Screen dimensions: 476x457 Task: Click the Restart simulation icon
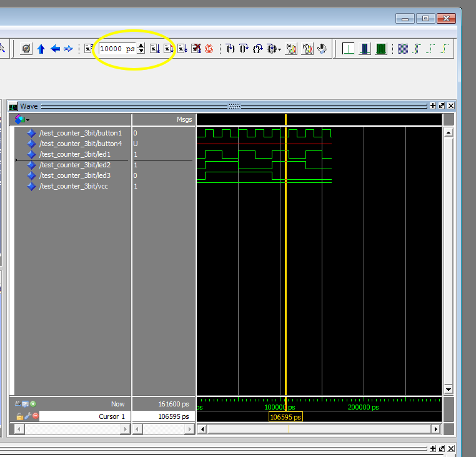tap(88, 49)
